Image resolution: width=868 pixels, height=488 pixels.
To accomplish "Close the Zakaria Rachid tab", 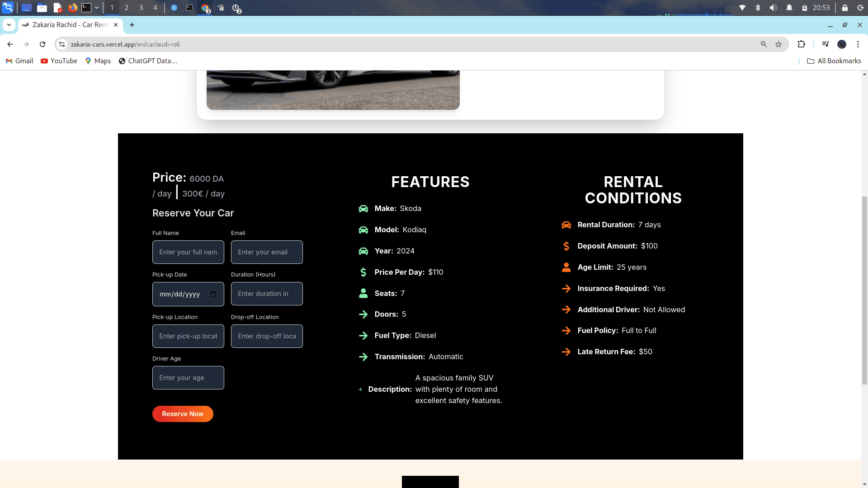I will coord(116,25).
